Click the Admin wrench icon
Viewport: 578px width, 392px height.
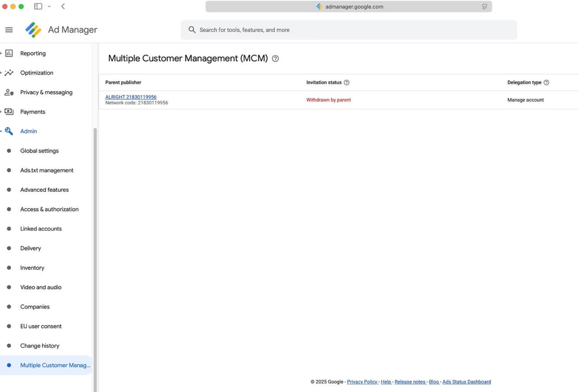tap(9, 131)
